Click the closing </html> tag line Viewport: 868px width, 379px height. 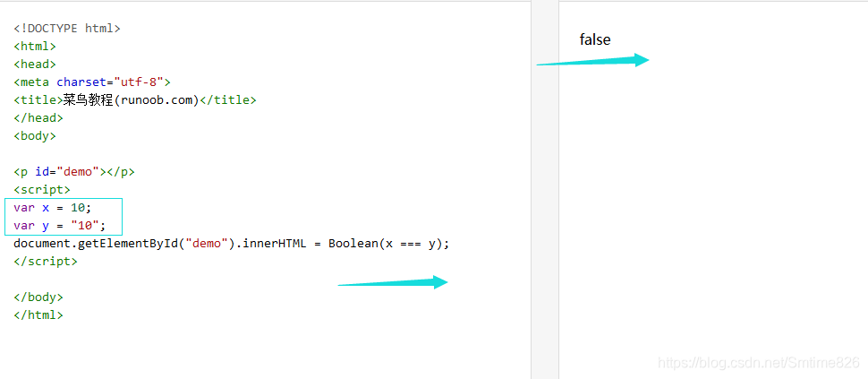pos(38,315)
